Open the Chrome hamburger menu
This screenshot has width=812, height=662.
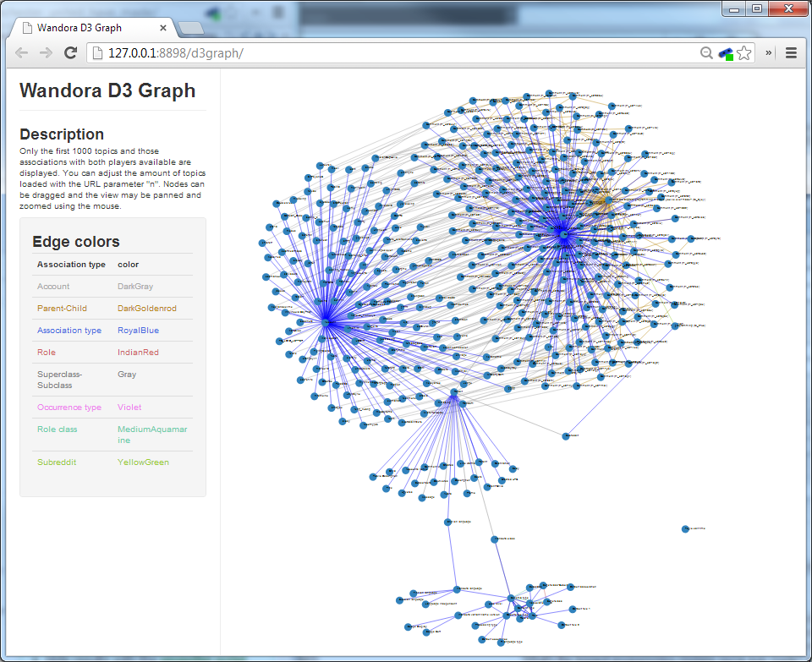(792, 52)
